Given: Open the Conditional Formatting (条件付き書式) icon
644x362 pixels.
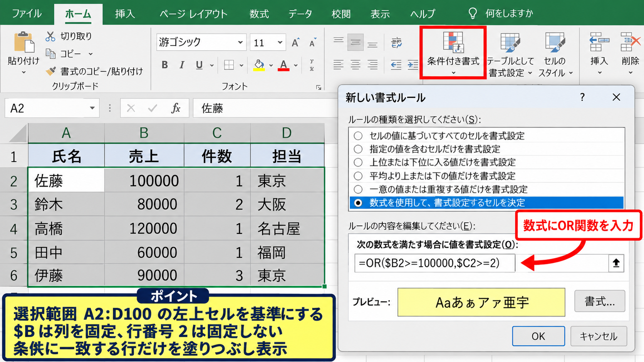Looking at the screenshot, I should coord(453,42).
